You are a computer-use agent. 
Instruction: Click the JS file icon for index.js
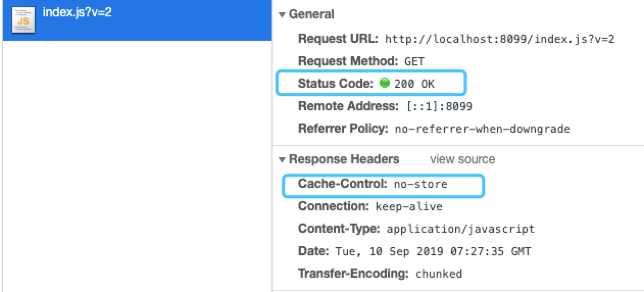coord(23,20)
